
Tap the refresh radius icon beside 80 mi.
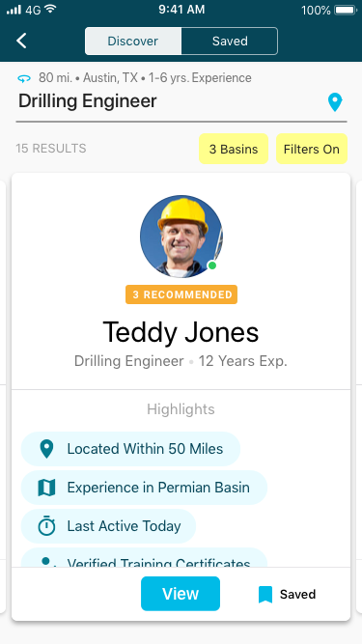(x=24, y=78)
